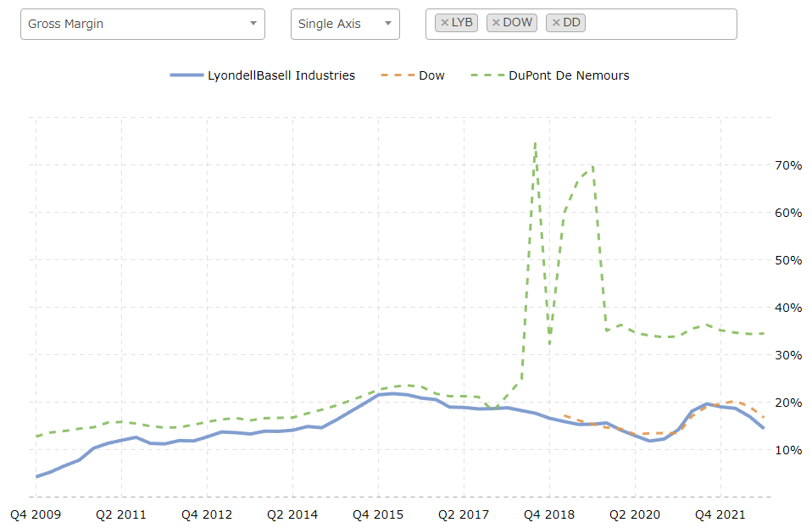Click the DuPont line's highest peak
The image size is (812, 528).
pyautogui.click(x=535, y=143)
